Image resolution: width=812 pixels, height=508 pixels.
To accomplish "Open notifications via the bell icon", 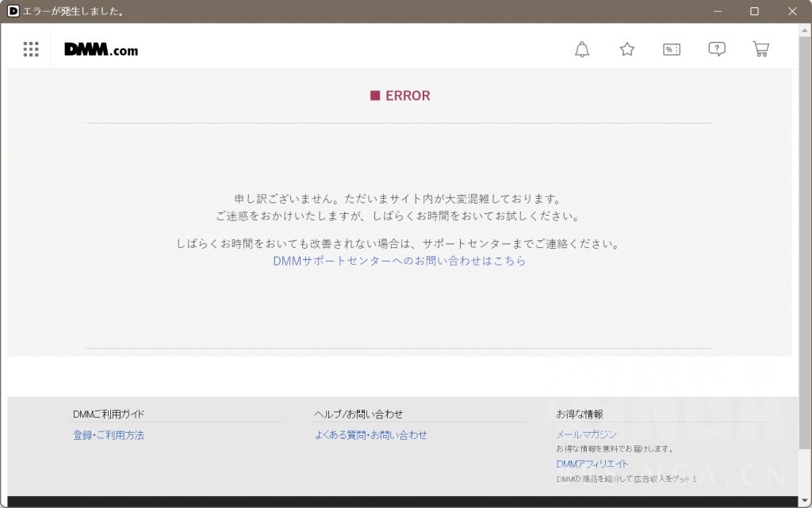I will point(581,48).
